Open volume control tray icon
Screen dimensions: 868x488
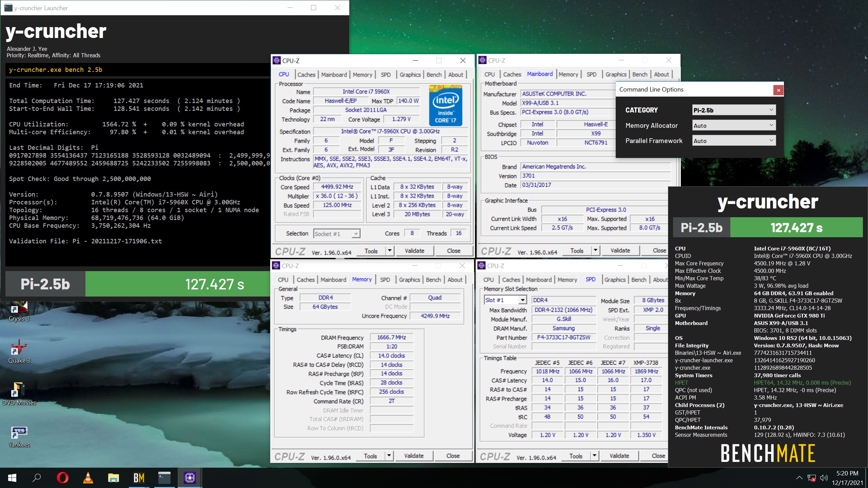click(824, 478)
